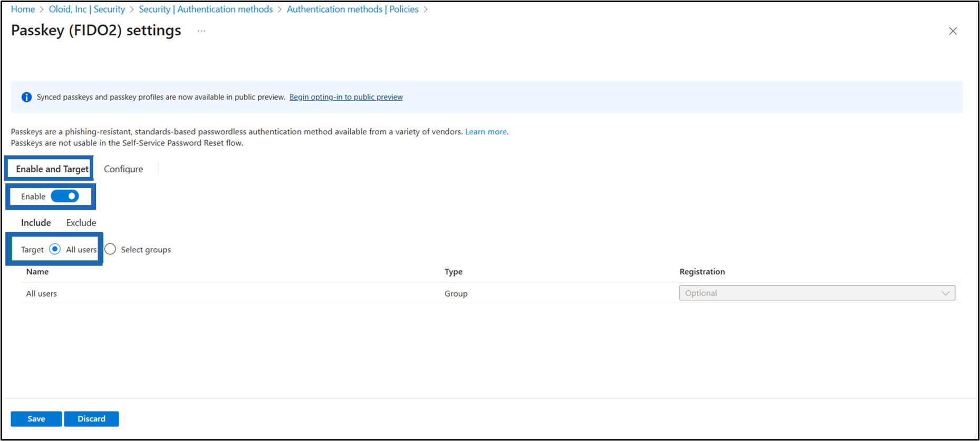Open the ellipsis more options menu
This screenshot has width=980, height=441.
click(201, 31)
